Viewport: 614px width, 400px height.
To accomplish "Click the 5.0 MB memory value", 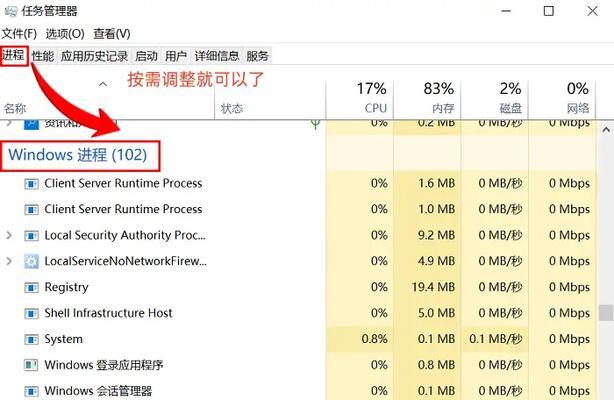I will point(436,313).
